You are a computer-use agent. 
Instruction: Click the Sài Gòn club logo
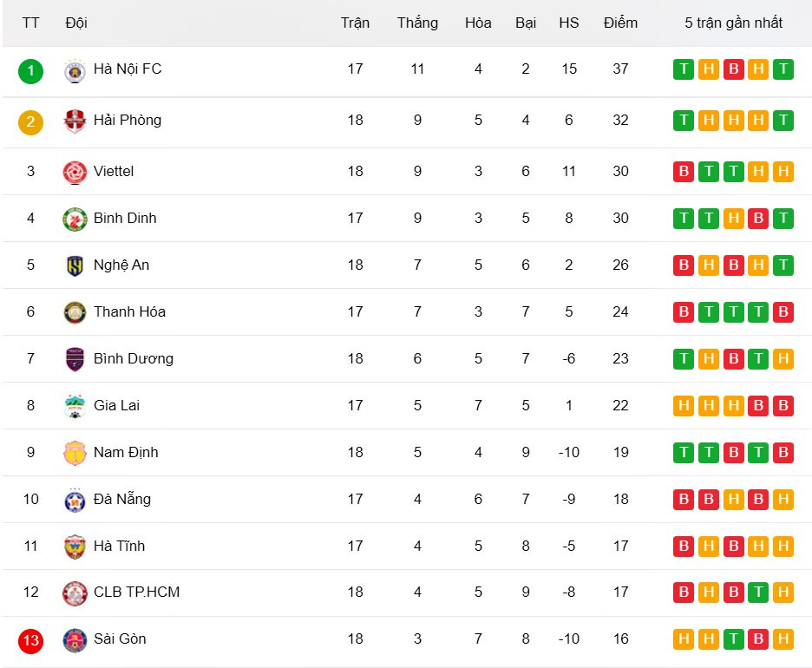pos(75,640)
